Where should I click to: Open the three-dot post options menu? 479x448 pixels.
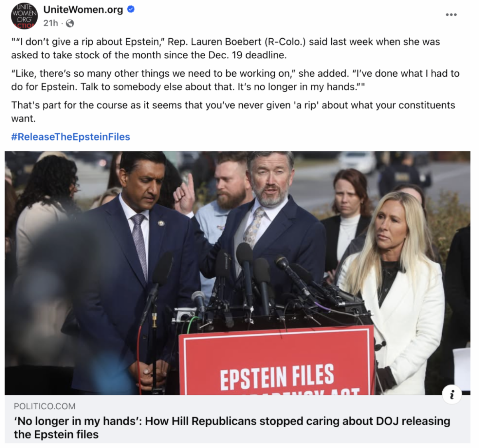pyautogui.click(x=451, y=15)
